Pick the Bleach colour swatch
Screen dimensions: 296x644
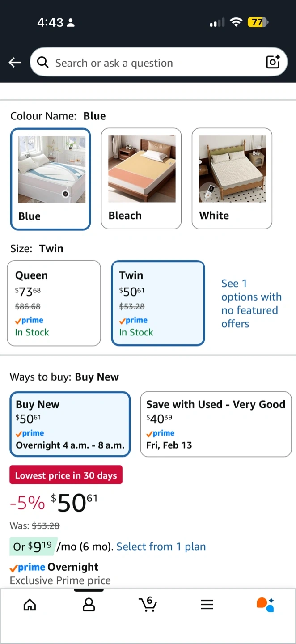pos(141,178)
